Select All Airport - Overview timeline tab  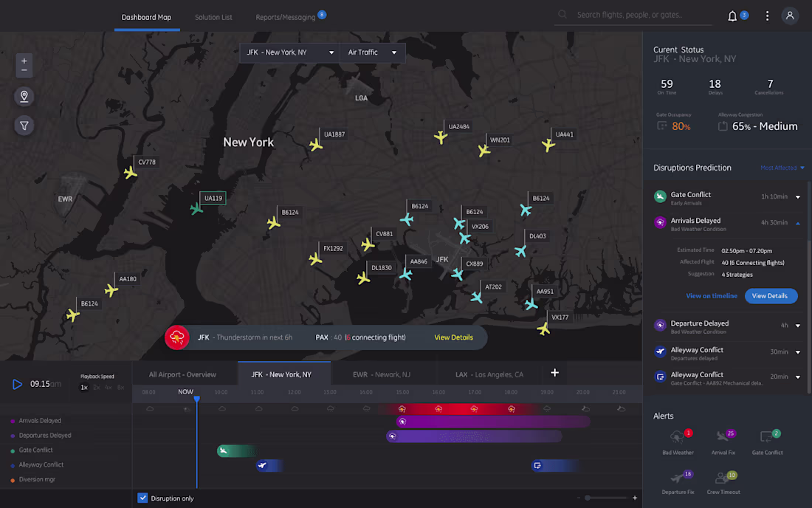click(182, 374)
